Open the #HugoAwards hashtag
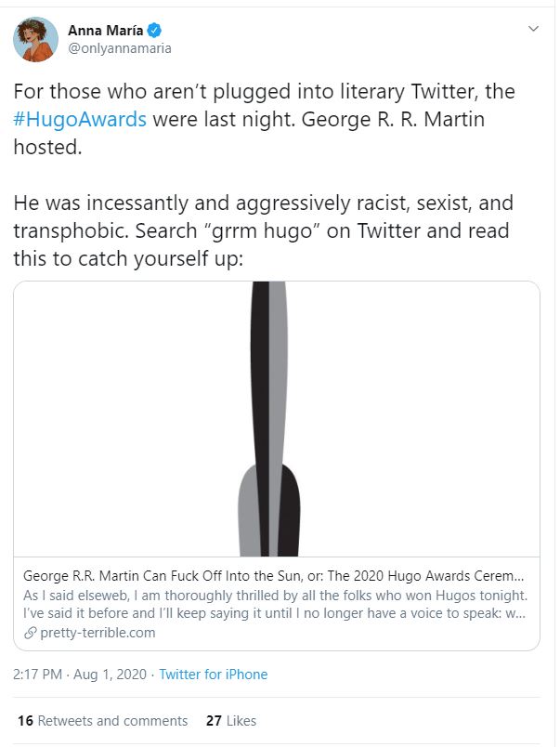 (x=80, y=120)
